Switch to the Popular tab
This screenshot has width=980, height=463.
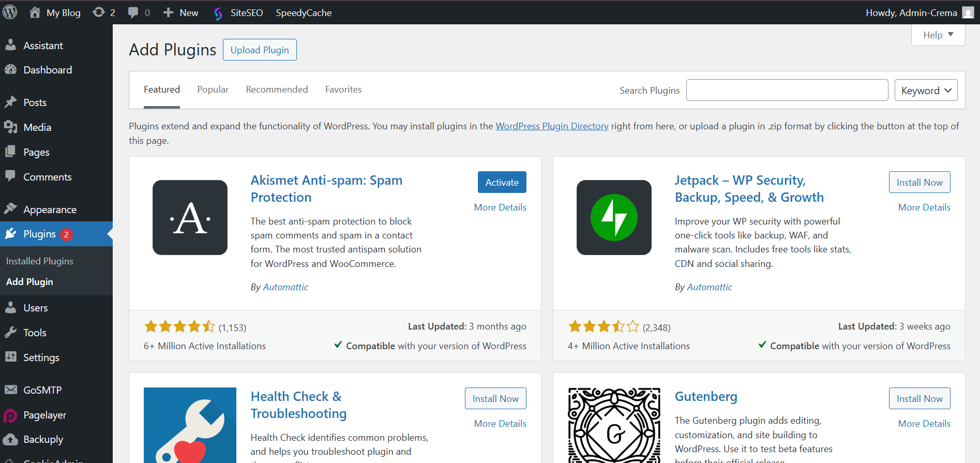pos(213,89)
